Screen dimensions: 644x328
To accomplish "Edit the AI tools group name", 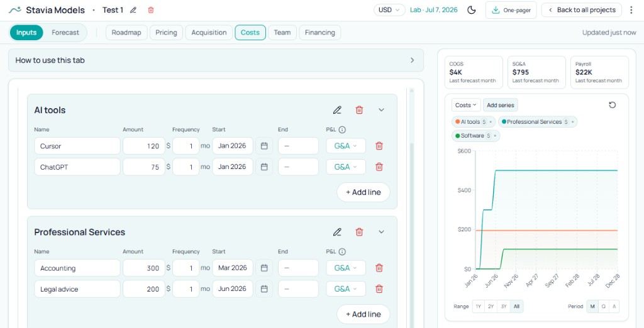I will pyautogui.click(x=337, y=110).
